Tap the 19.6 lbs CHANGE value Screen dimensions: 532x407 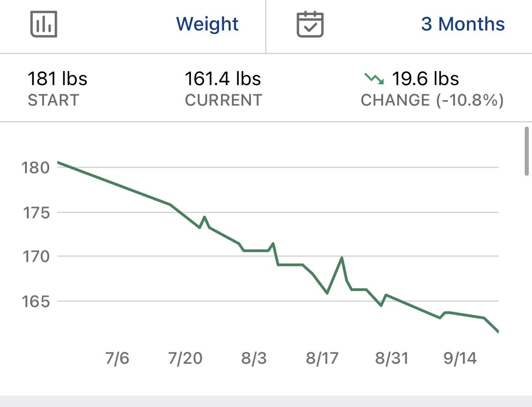(x=425, y=79)
